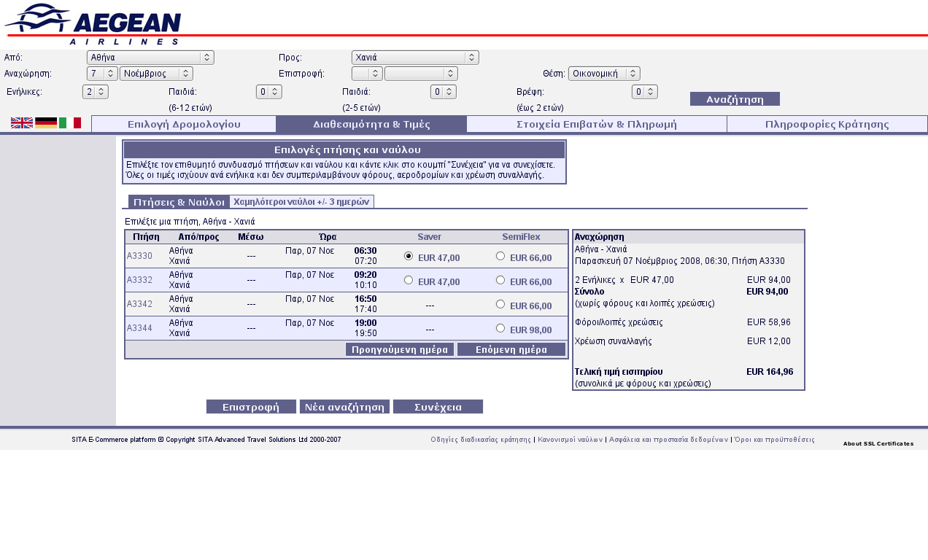Screen dimensions: 928x560
Task: Open About SSL Certificates link
Action: click(878, 443)
